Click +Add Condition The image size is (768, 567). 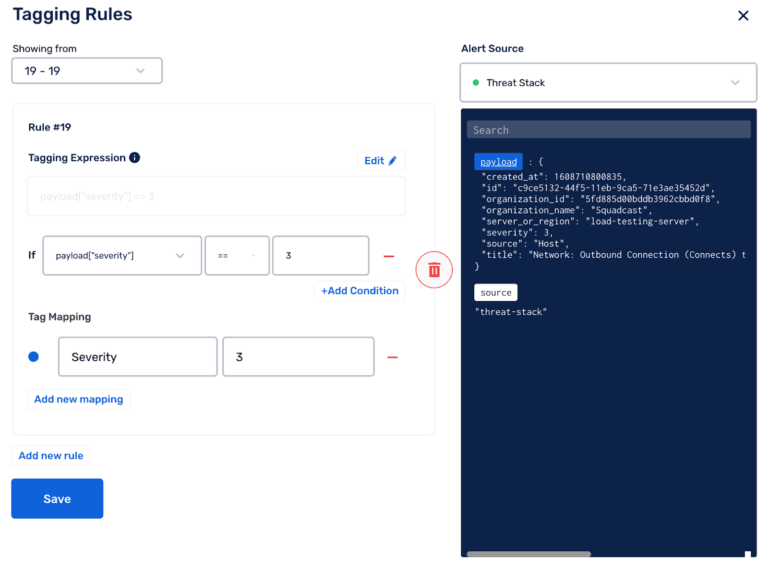pos(359,291)
